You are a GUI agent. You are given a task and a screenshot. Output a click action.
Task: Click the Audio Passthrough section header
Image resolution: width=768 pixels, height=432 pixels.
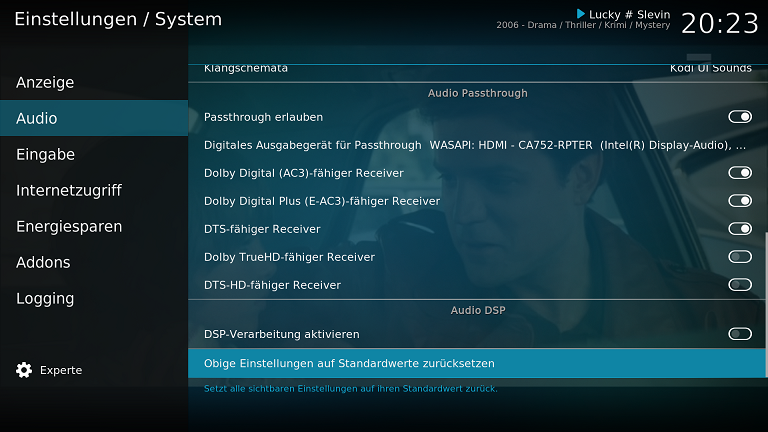(478, 93)
